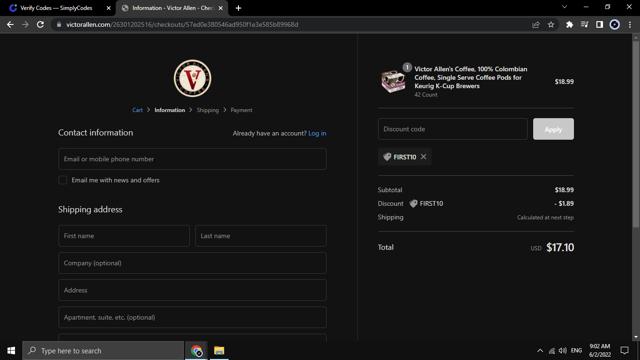The height and width of the screenshot is (360, 640).
Task: Click the Victor Allen logo
Action: click(192, 78)
